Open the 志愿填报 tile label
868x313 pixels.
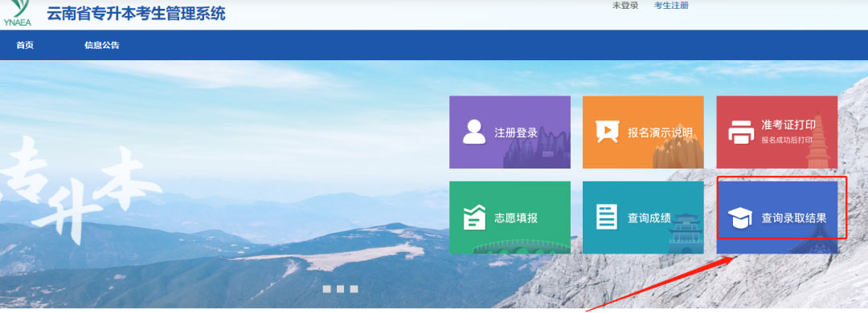(x=516, y=217)
